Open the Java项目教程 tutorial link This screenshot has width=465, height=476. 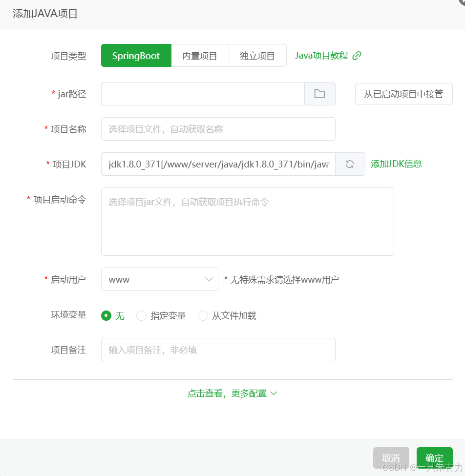pos(322,56)
